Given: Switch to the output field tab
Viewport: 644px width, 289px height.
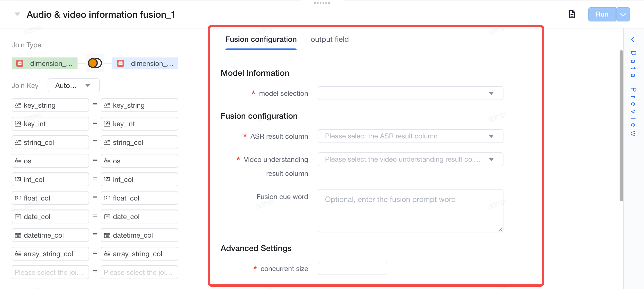Looking at the screenshot, I should coord(330,39).
